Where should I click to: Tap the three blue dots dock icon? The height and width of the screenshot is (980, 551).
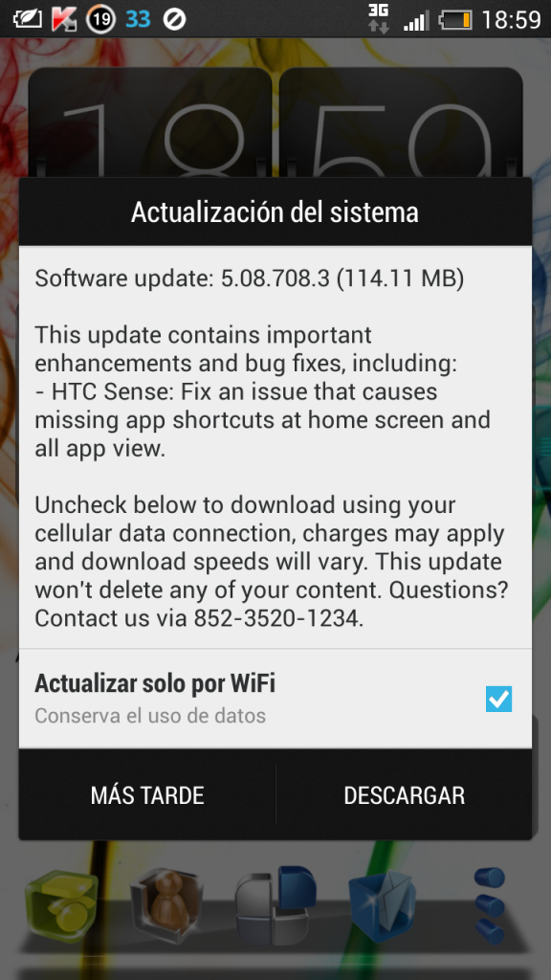489,905
